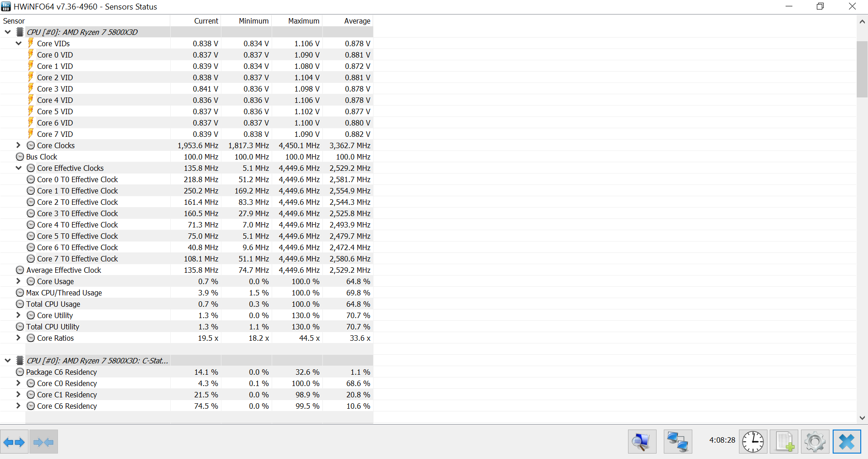Click the vertical scrollbar down arrow
The height and width of the screenshot is (459, 868).
click(862, 418)
